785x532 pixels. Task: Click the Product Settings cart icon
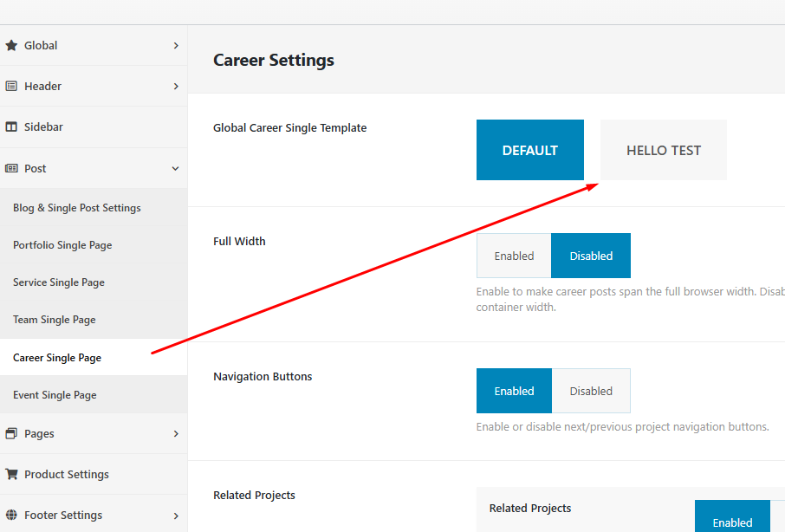[11, 474]
